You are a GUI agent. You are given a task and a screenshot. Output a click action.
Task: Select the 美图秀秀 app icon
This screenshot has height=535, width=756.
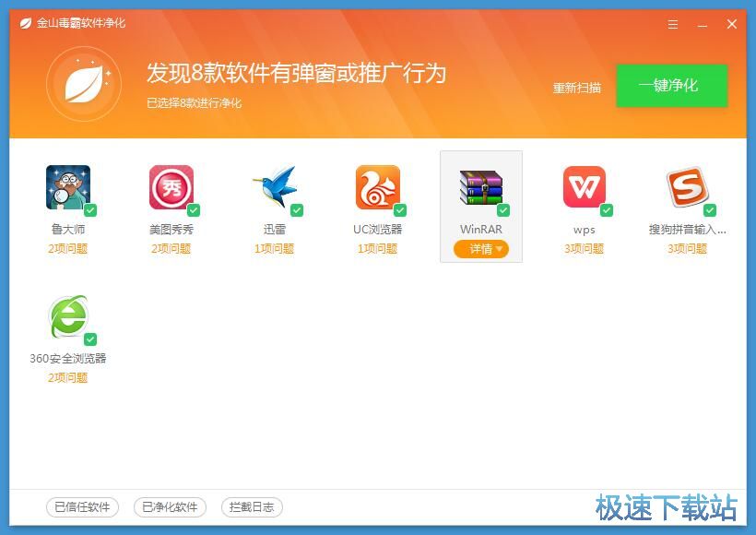pos(171,188)
